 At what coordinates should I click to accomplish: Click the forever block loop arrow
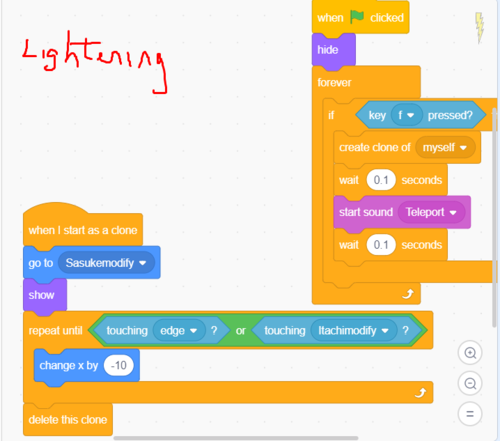408,294
